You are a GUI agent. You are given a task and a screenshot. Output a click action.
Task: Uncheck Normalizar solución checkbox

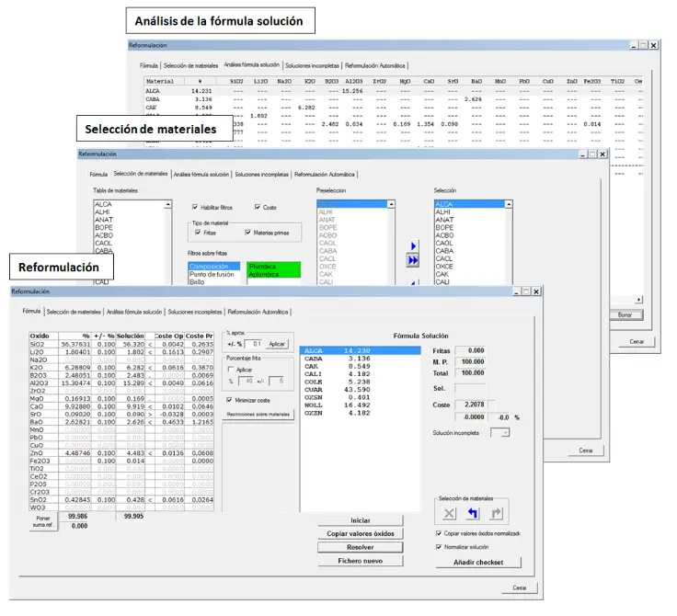tap(438, 547)
